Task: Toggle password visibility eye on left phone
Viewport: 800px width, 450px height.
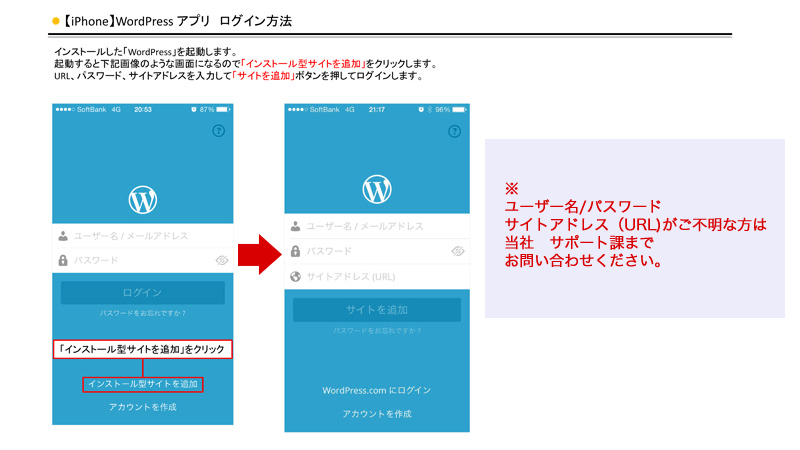Action: (x=221, y=260)
